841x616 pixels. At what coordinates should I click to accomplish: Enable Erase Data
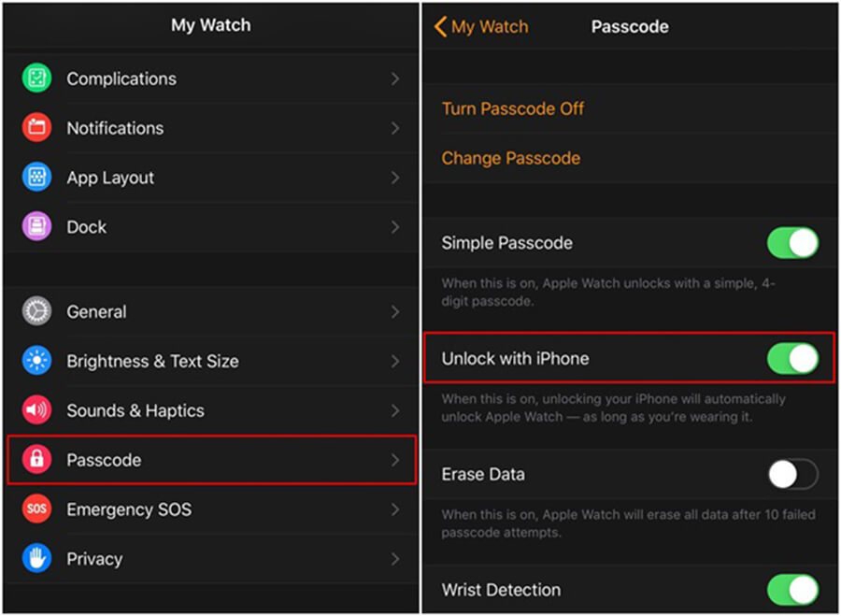coord(793,474)
